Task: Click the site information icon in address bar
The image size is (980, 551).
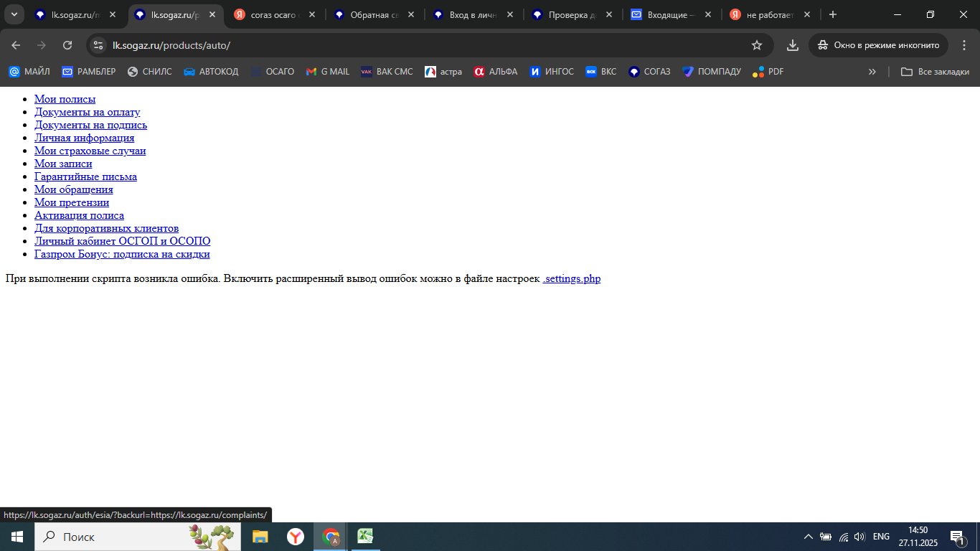Action: 99,45
